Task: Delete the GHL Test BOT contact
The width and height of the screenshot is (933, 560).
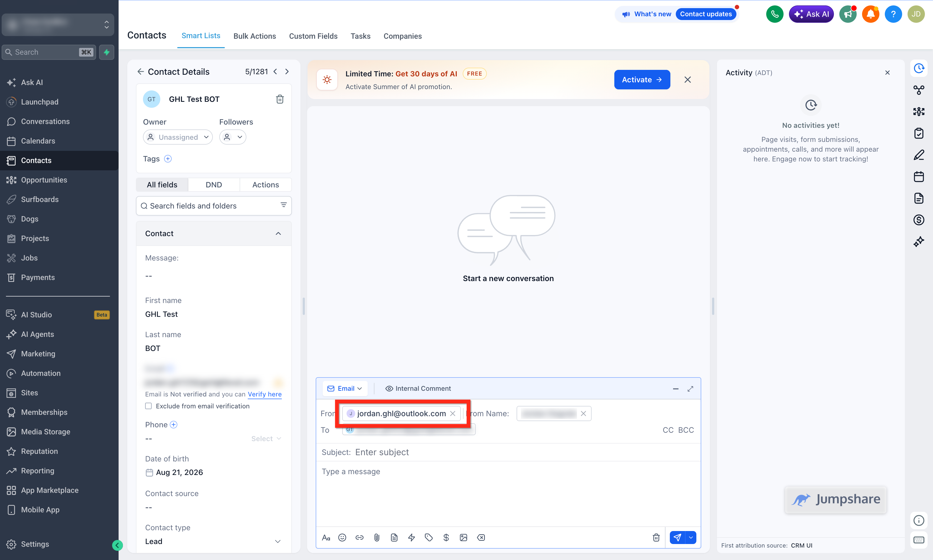Action: pos(280,99)
